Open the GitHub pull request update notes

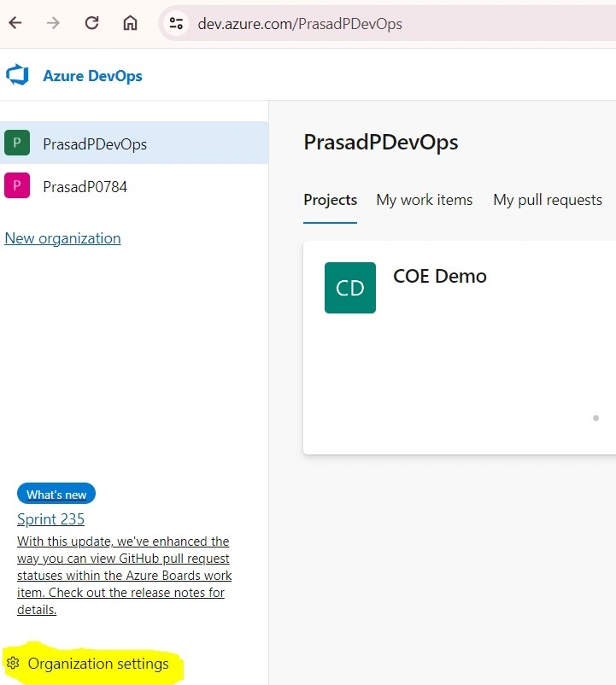pyautogui.click(x=124, y=576)
